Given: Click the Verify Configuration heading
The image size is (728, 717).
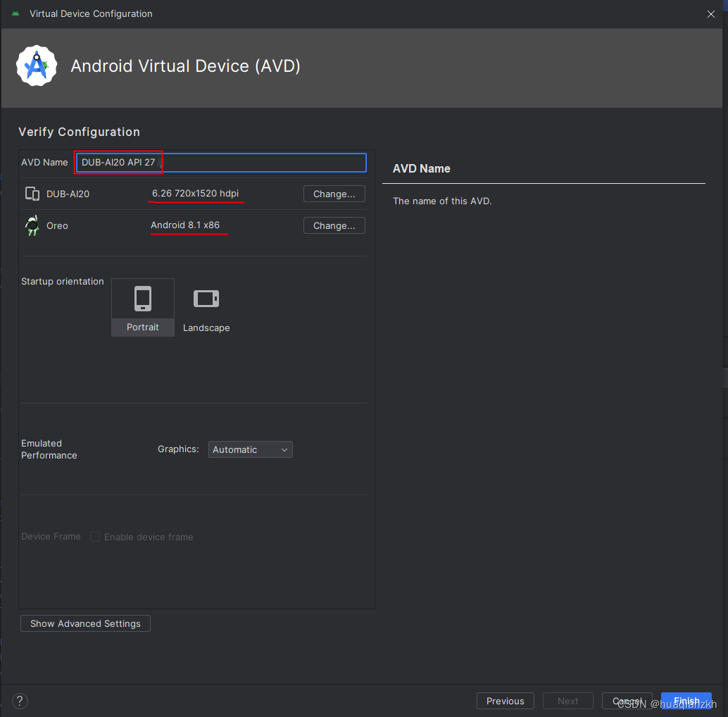Looking at the screenshot, I should (79, 132).
